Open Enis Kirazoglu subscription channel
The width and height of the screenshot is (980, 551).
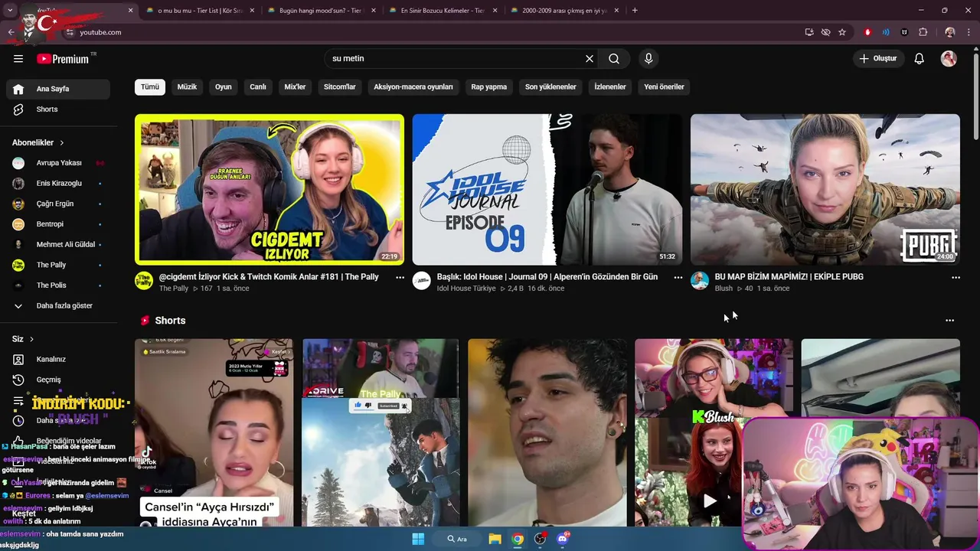click(58, 184)
